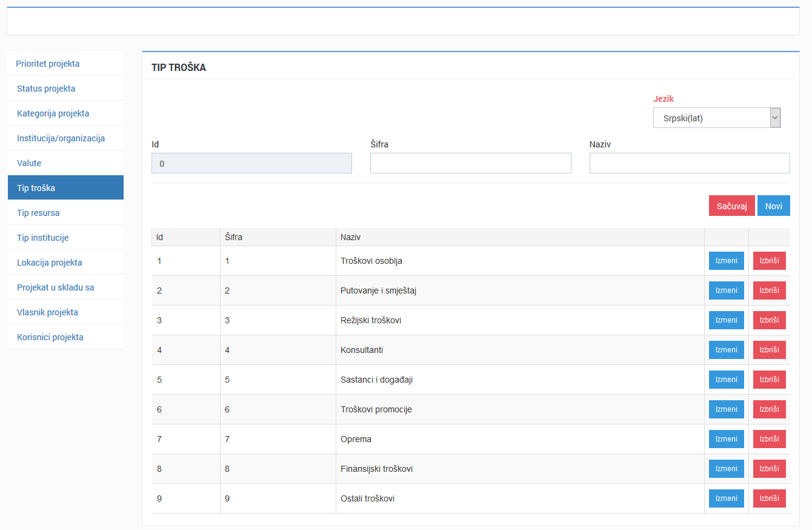This screenshot has width=812, height=530.
Task: Focus the Naziv text field
Action: pyautogui.click(x=689, y=163)
